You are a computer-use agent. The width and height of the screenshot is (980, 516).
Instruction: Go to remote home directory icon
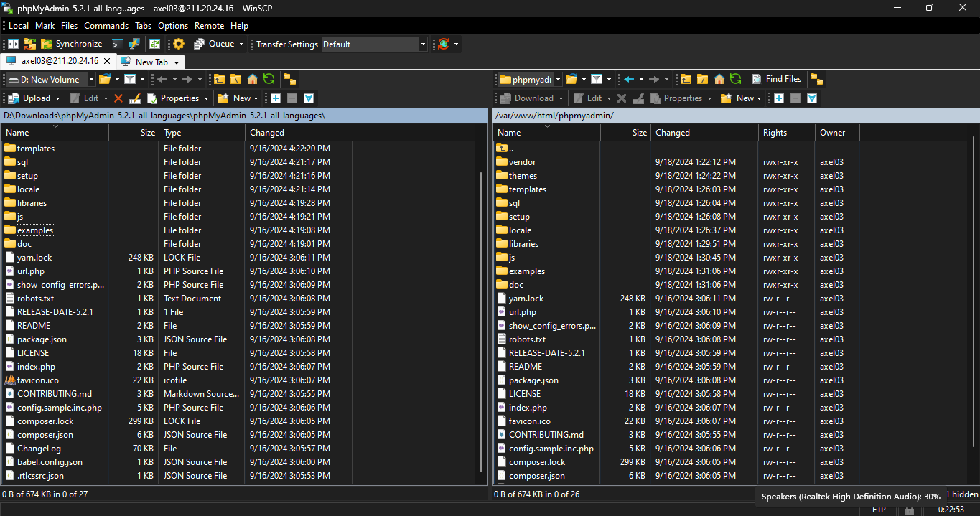point(719,79)
